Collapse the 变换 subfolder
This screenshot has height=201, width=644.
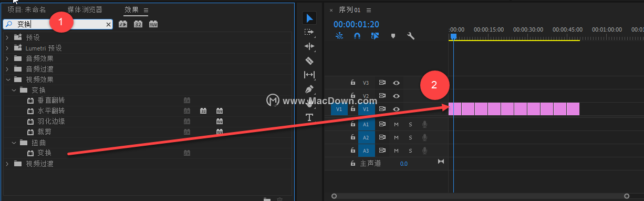(14, 90)
